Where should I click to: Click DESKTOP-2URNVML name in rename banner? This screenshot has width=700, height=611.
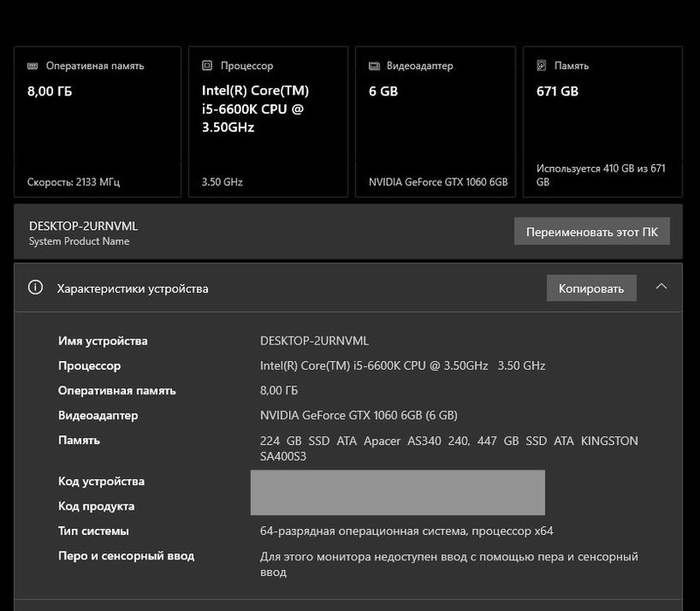(84, 226)
